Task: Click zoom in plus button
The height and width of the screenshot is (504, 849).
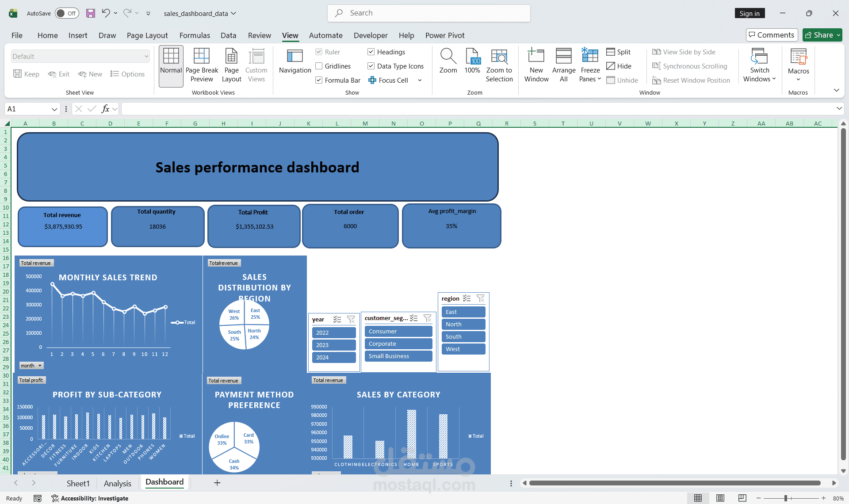Action: (x=823, y=498)
